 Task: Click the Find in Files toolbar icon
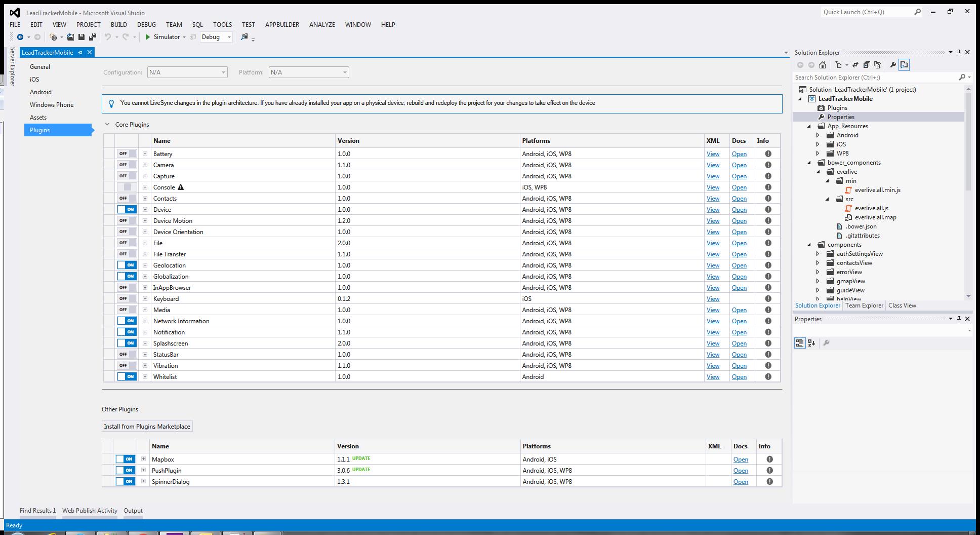click(244, 37)
